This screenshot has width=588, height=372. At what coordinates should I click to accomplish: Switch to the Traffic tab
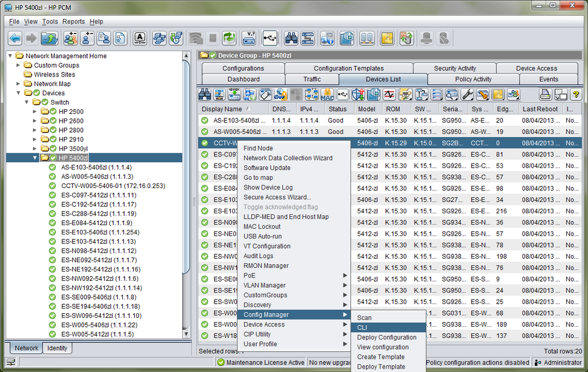[312, 79]
